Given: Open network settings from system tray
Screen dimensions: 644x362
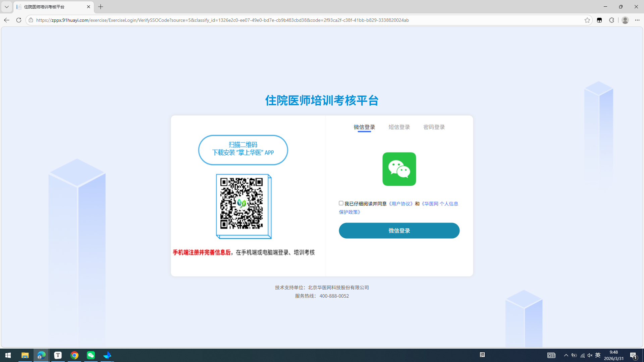Looking at the screenshot, I should 582,355.
